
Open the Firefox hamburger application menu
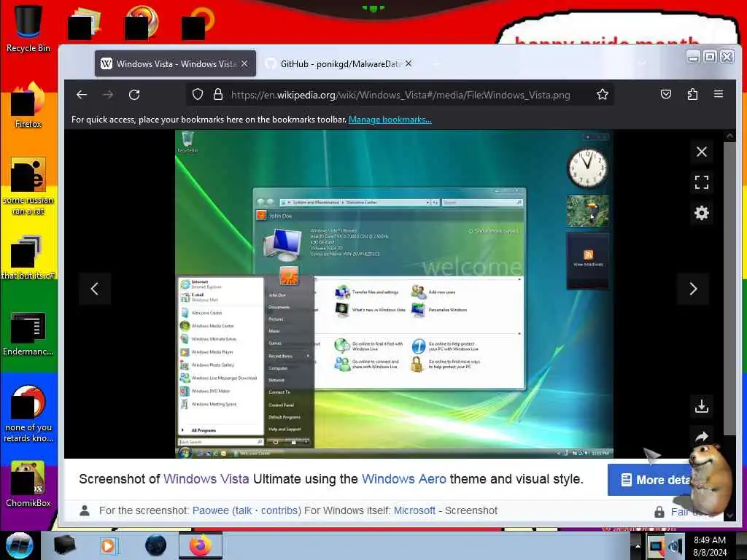[x=719, y=94]
